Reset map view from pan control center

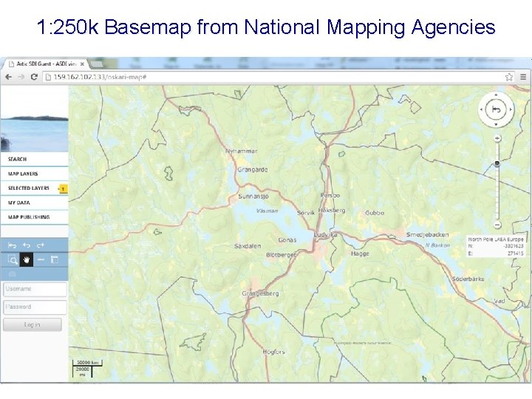pos(496,109)
